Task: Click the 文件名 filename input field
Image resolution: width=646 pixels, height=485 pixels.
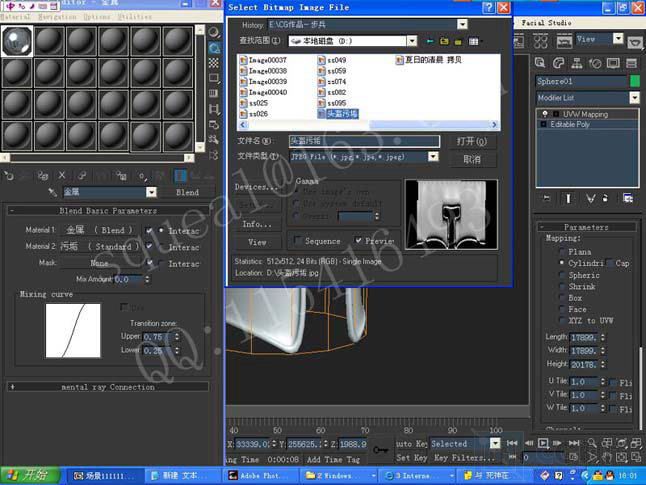Action: point(364,141)
